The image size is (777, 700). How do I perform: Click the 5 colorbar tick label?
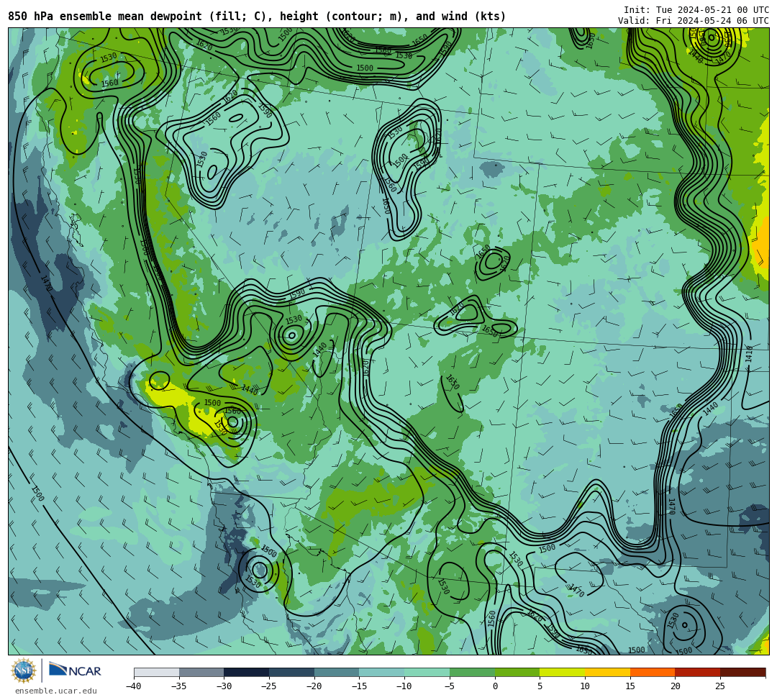pos(540,686)
